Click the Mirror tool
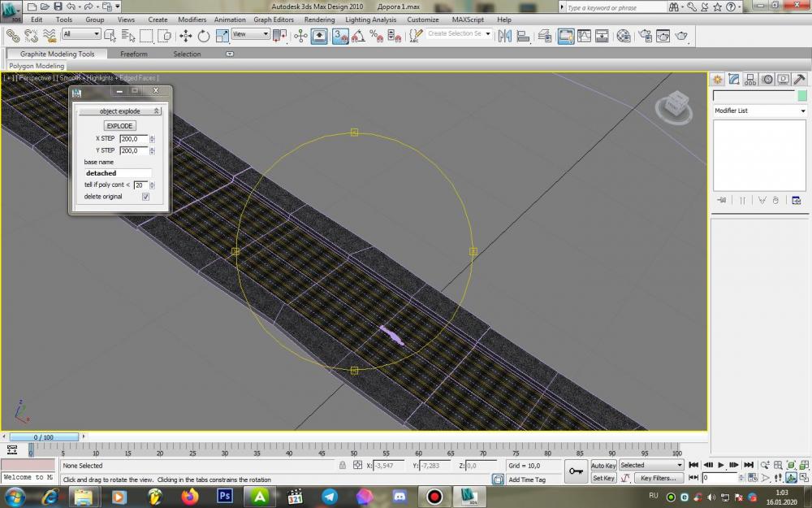The height and width of the screenshot is (508, 812). pyautogui.click(x=505, y=36)
